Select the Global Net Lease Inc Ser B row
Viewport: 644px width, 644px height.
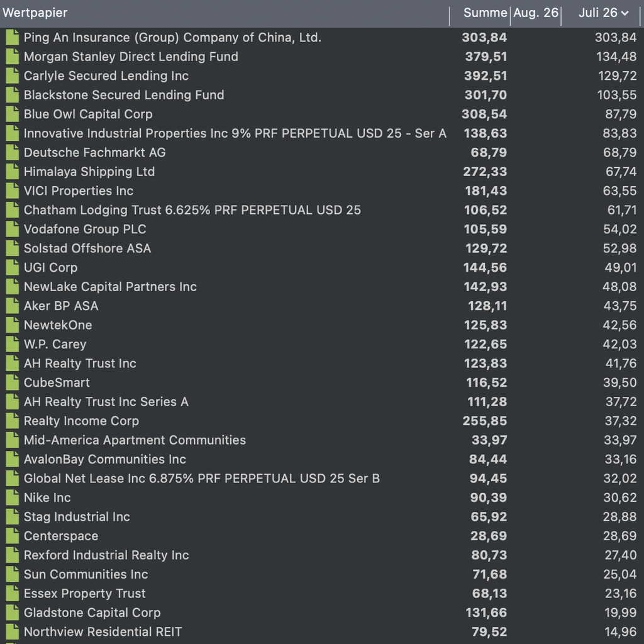tap(322, 479)
